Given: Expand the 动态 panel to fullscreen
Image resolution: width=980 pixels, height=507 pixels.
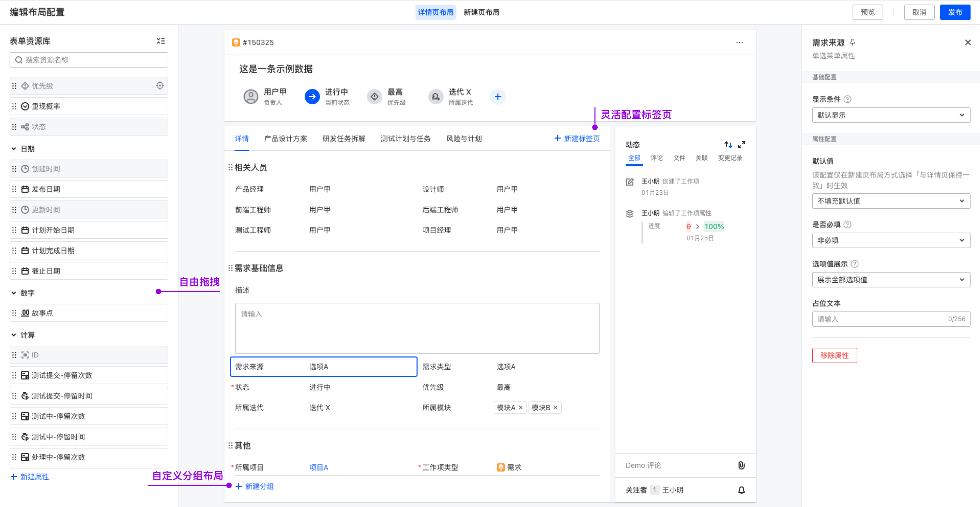Looking at the screenshot, I should coord(741,145).
